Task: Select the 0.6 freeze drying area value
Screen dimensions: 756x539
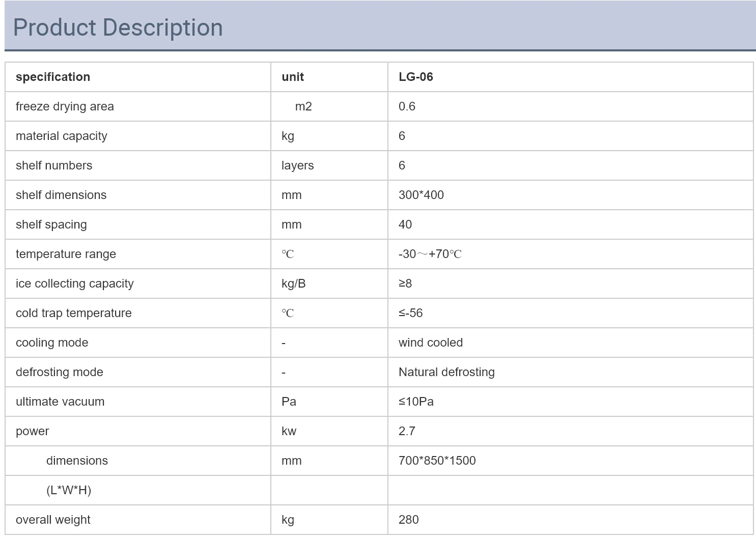Action: point(407,106)
